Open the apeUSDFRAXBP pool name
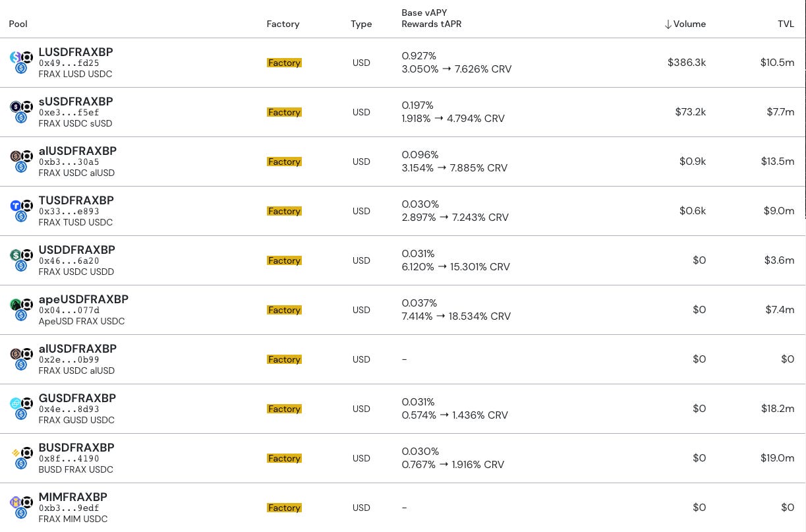 (84, 299)
